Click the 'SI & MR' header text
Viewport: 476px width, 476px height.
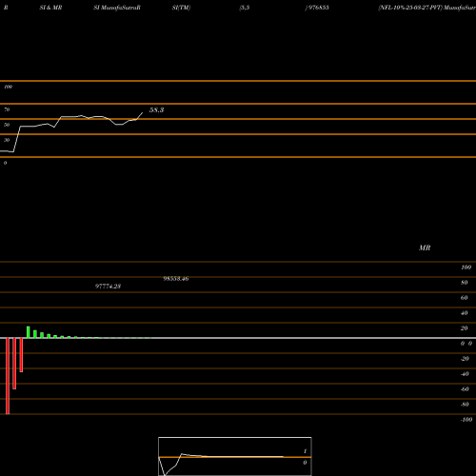[50, 8]
